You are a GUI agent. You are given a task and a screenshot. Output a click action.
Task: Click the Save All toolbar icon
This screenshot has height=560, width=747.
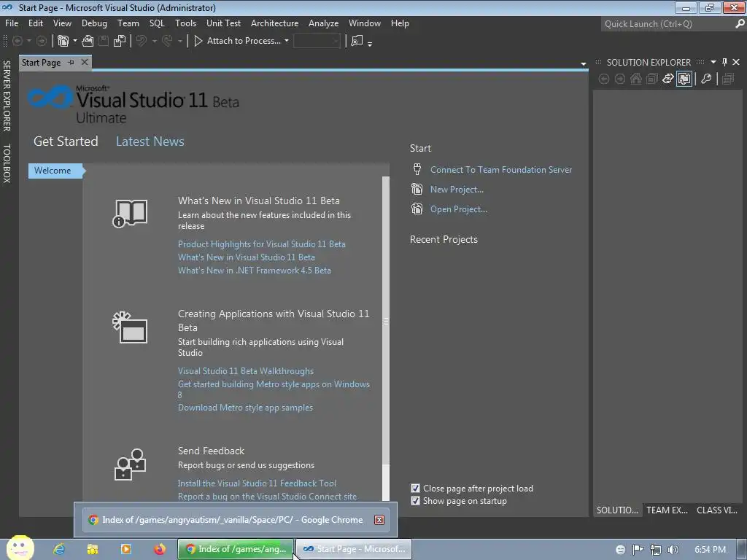click(x=120, y=41)
